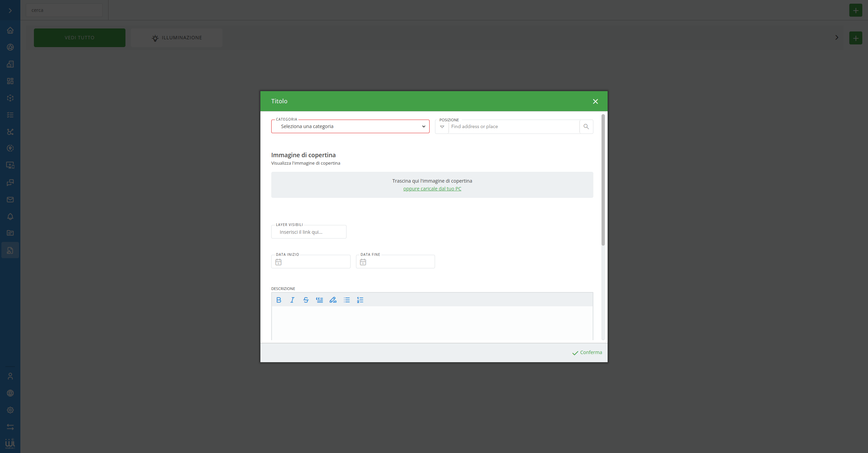This screenshot has width=868, height=453.
Task: Click the Conferma button
Action: [x=587, y=353]
